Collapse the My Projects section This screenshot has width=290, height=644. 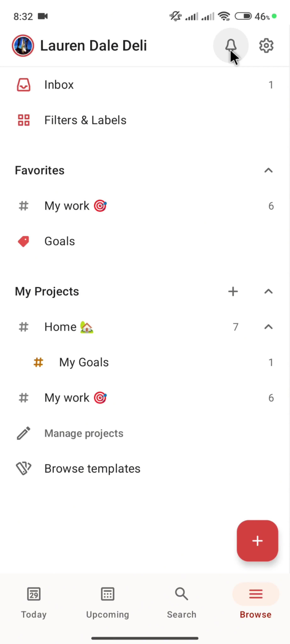tap(268, 291)
